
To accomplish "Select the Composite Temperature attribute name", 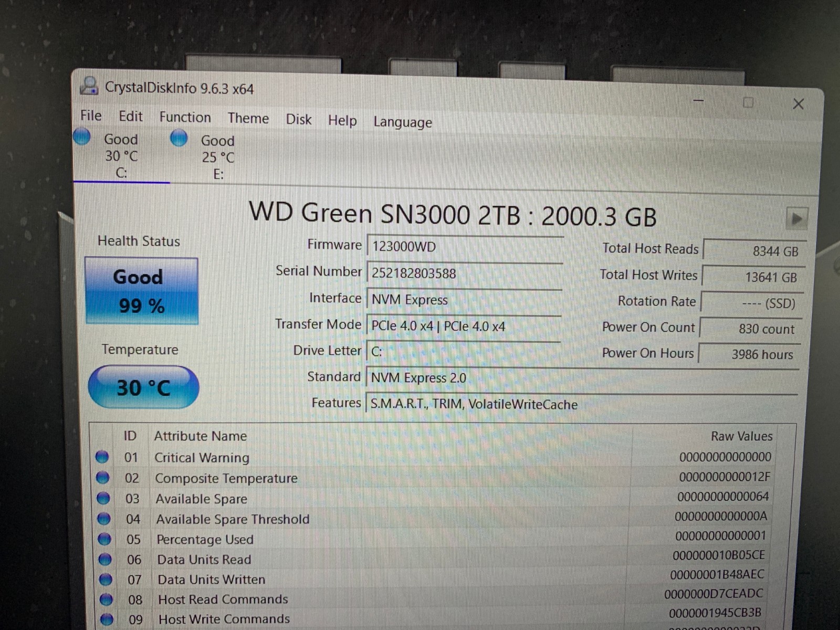I will [226, 478].
